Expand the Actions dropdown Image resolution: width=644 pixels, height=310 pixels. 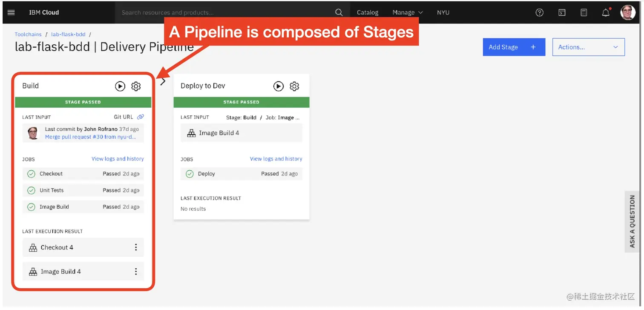click(589, 47)
